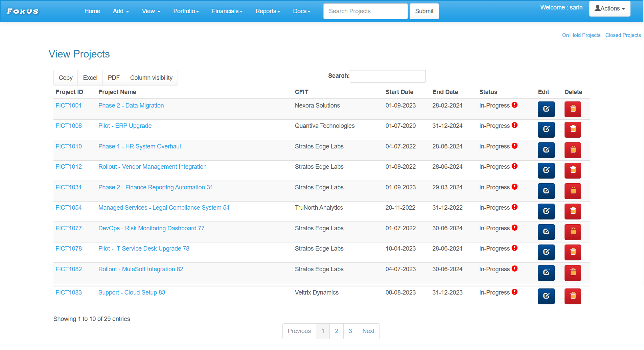
Task: Go to the Home menu item
Action: (92, 11)
